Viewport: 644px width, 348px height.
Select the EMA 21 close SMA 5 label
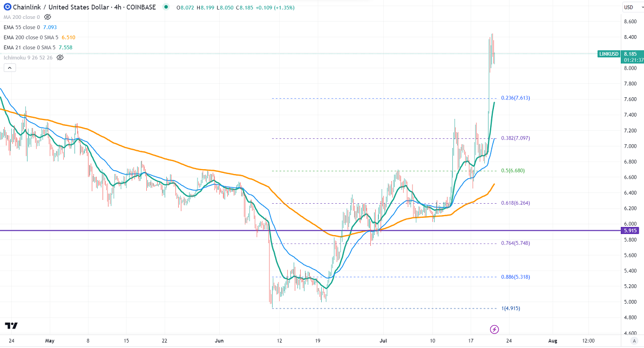(30, 48)
